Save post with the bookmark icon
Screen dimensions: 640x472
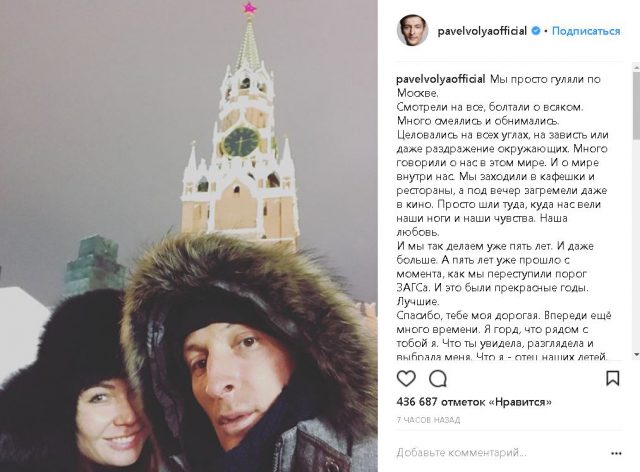pyautogui.click(x=612, y=378)
